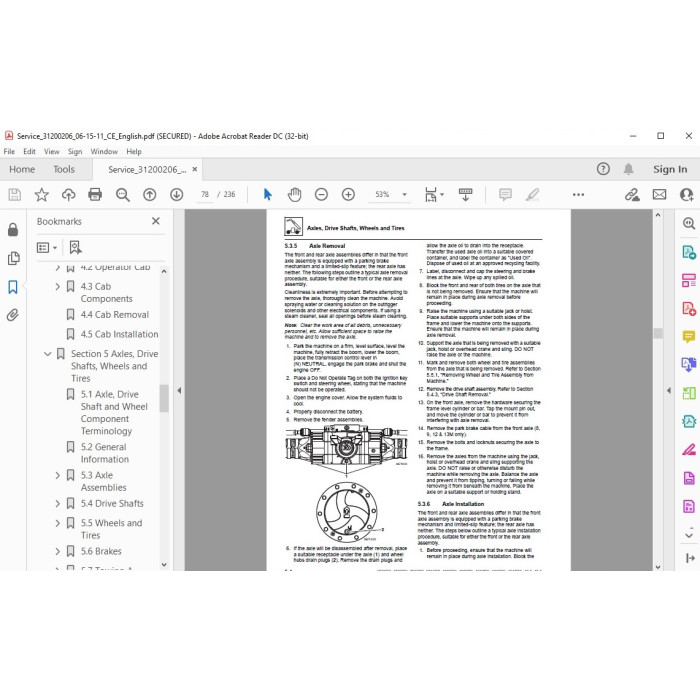Image resolution: width=700 pixels, height=700 pixels.
Task: Go to next page arrow icon
Action: click(176, 195)
